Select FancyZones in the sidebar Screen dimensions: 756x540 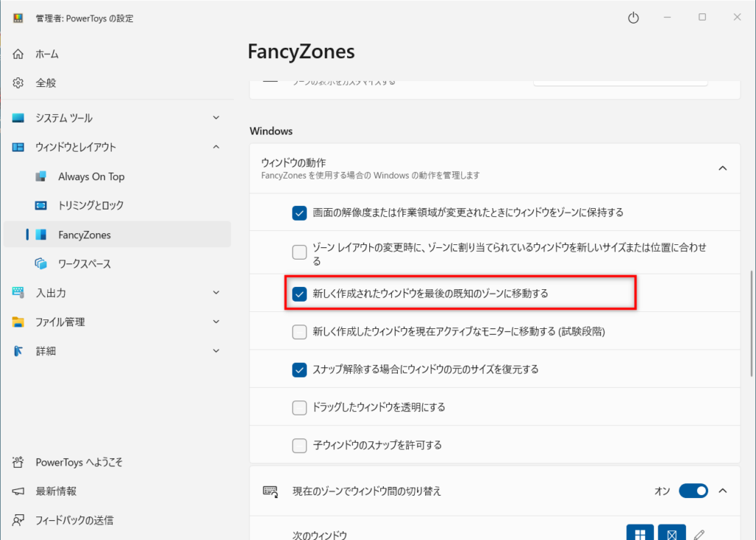coord(84,235)
